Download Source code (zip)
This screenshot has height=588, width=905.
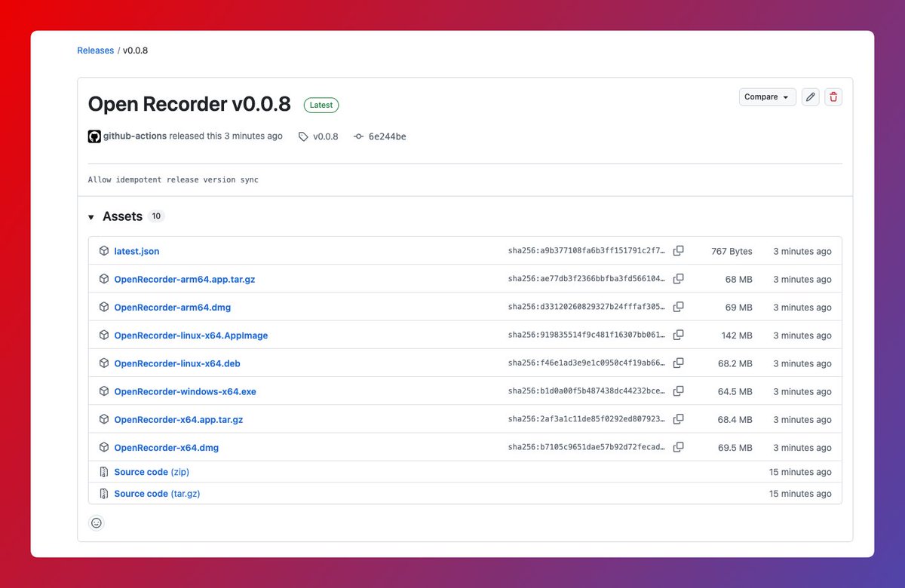pos(152,472)
